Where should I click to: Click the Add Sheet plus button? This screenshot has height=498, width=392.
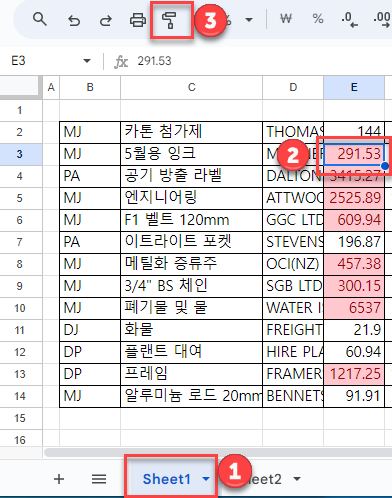click(x=59, y=479)
